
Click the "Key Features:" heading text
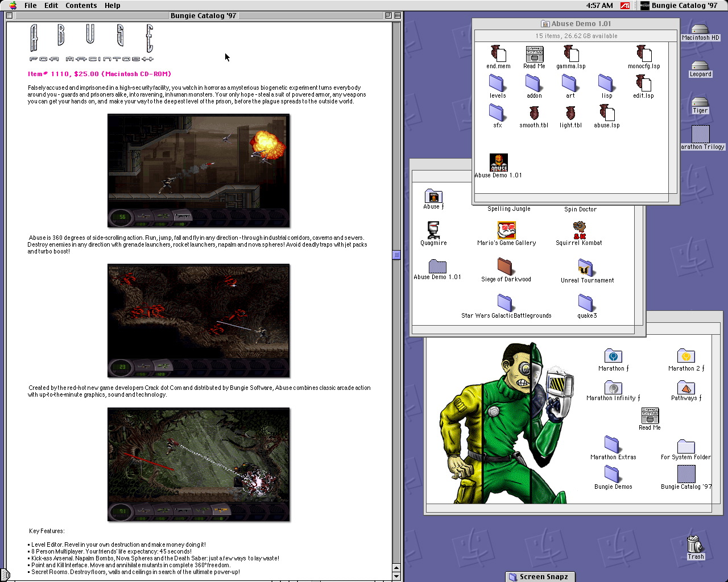pos(47,531)
